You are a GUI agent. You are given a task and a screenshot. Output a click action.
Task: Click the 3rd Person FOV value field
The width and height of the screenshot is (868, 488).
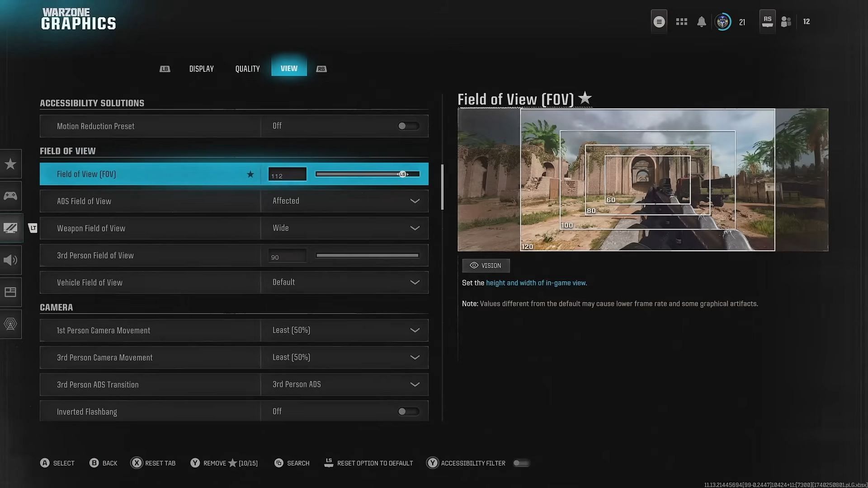pos(287,256)
